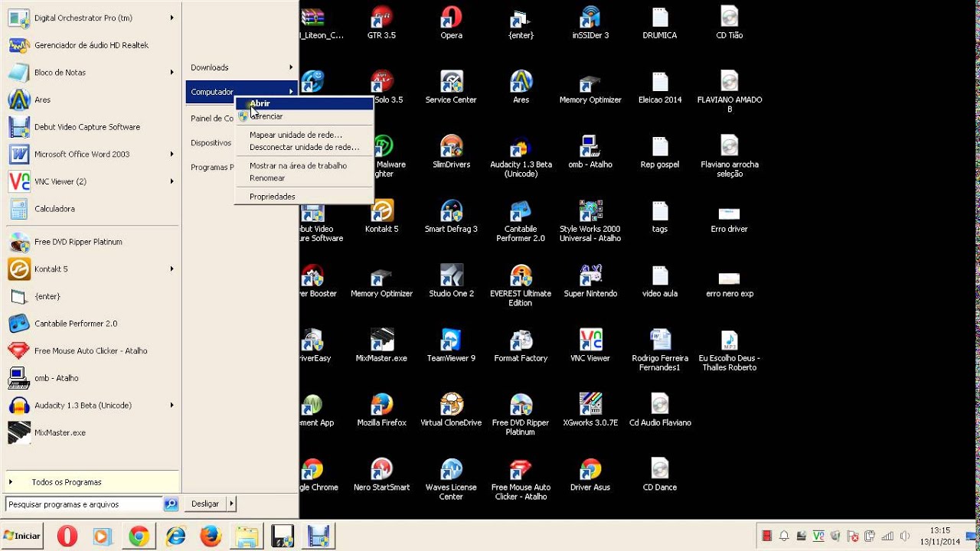
Task: Open Todos os Programas list
Action: tap(92, 482)
